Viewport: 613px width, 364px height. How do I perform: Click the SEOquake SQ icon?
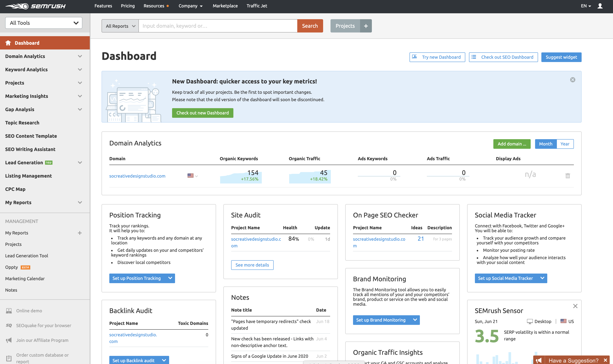point(9,325)
